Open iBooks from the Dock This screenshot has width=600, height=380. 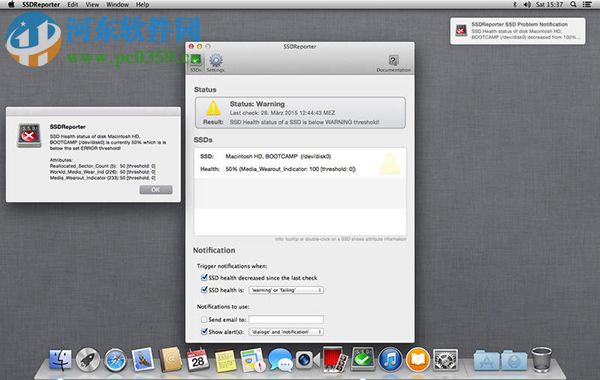pos(418,360)
